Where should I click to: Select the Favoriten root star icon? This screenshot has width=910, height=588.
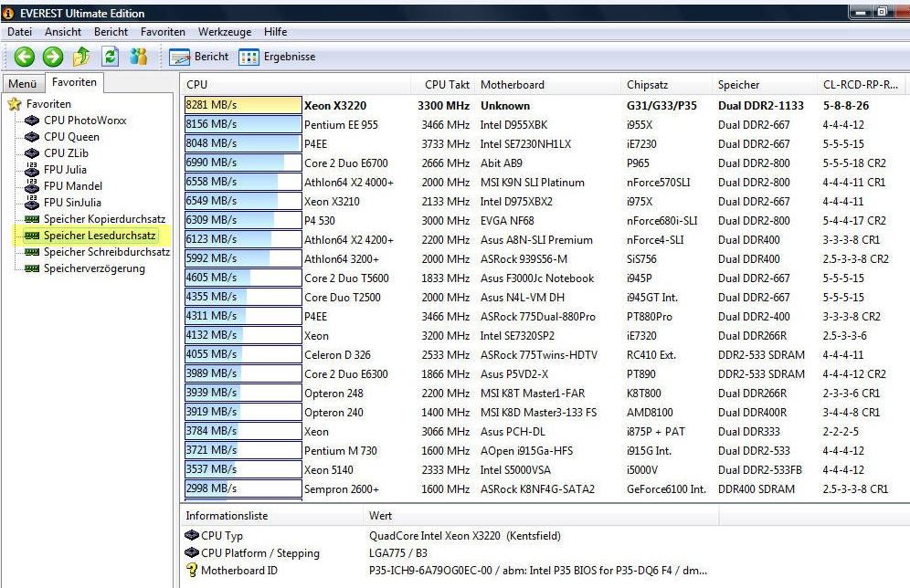coord(15,104)
